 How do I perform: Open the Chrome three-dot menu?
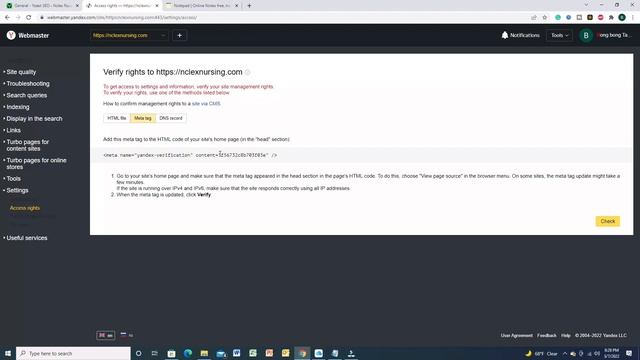pos(633,18)
